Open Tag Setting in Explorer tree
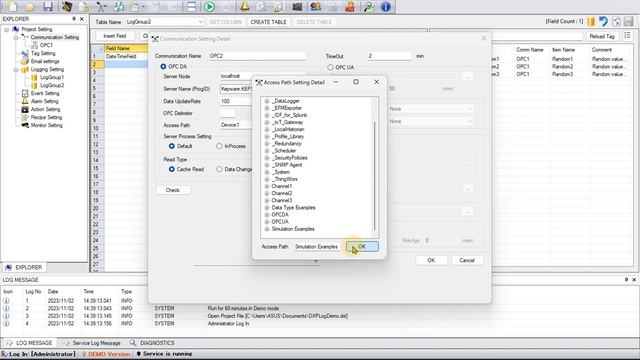 43,53
